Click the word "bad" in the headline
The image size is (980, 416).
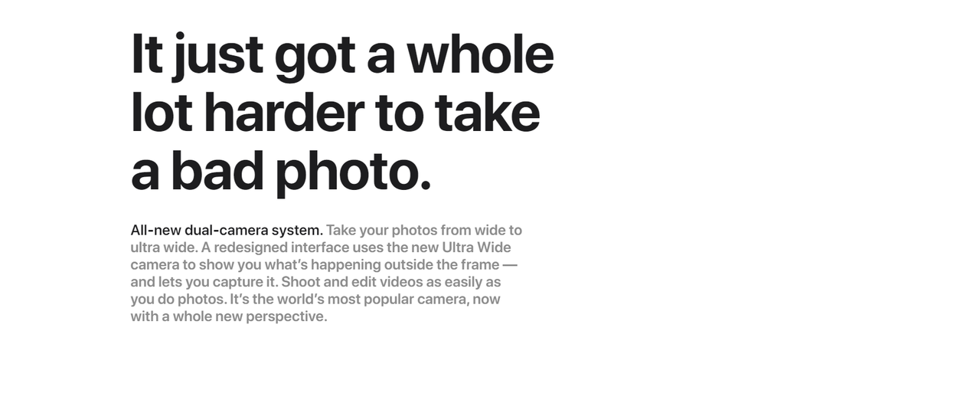(217, 170)
